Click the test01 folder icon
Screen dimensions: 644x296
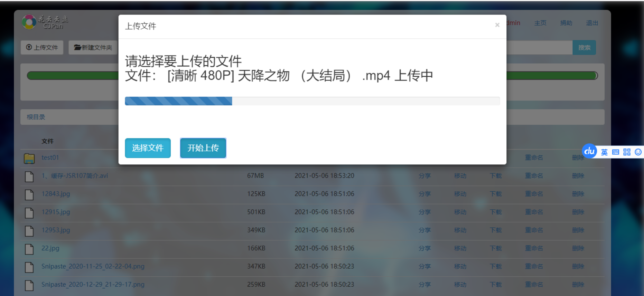pos(29,158)
